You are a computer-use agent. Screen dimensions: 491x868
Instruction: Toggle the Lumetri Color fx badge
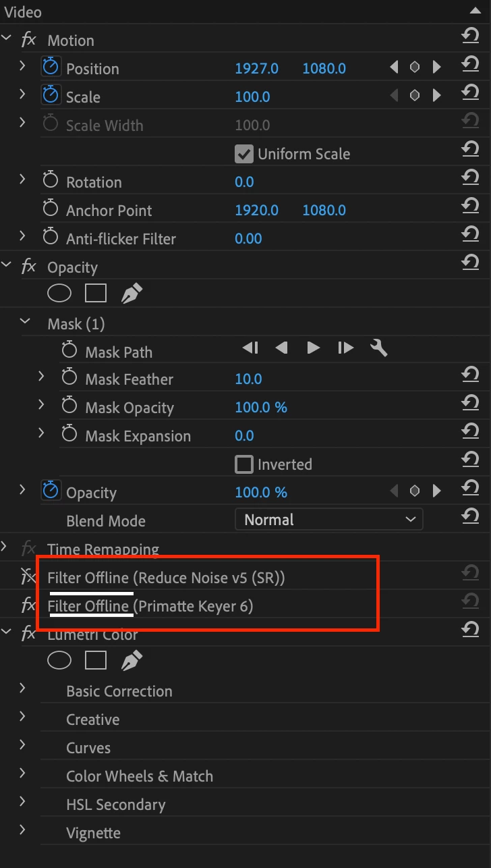click(28, 634)
